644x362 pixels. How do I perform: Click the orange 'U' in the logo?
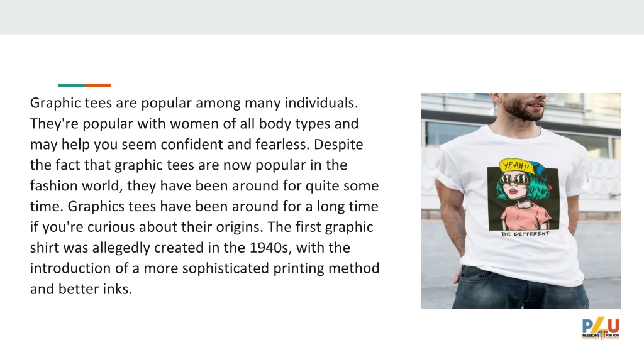click(613, 326)
